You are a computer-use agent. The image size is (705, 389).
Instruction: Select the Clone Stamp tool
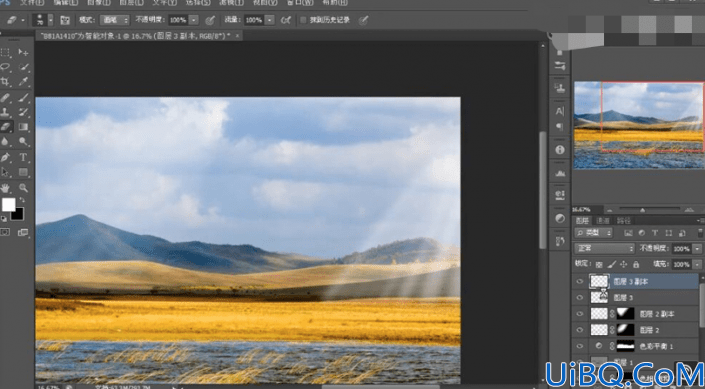(x=5, y=112)
